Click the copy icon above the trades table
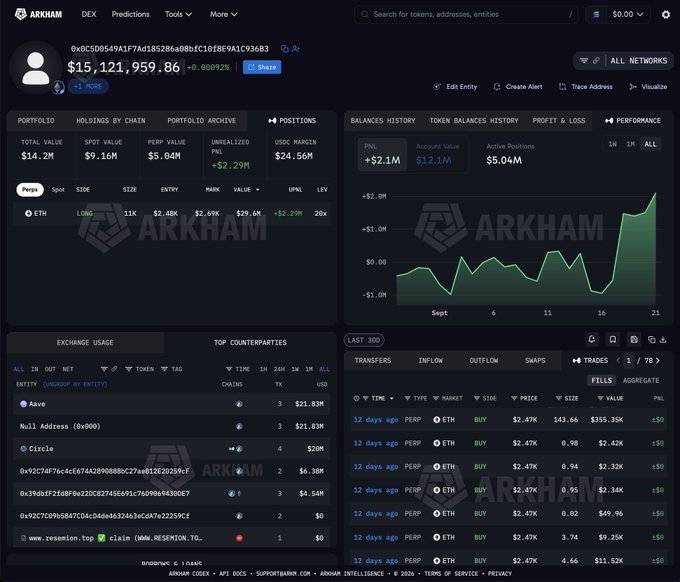680x582 pixels. pyautogui.click(x=651, y=340)
